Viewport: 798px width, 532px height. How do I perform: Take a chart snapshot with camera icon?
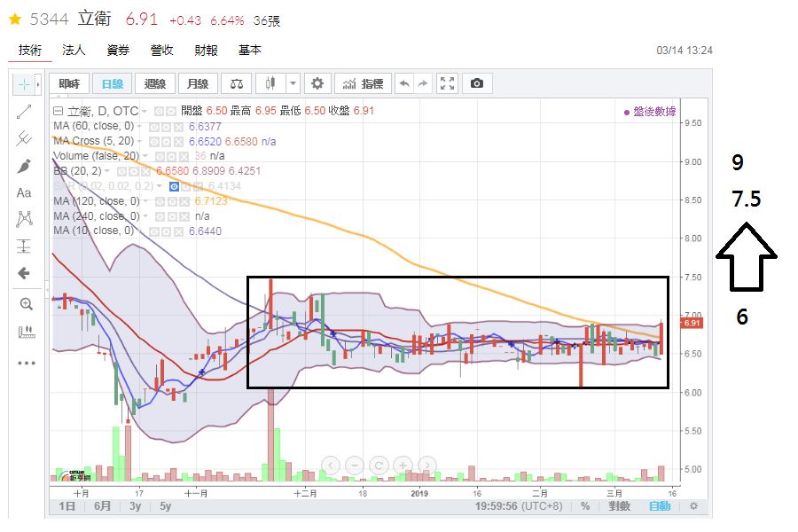(477, 83)
